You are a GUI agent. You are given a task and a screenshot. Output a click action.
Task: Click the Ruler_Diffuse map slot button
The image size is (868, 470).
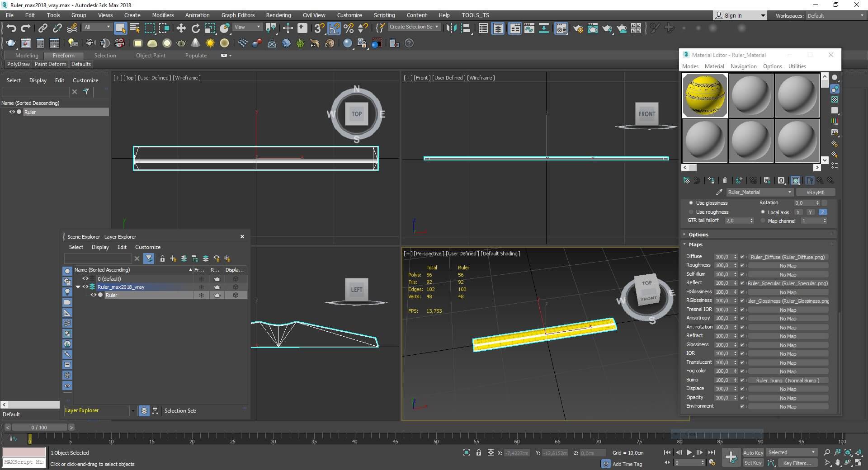pyautogui.click(x=788, y=257)
